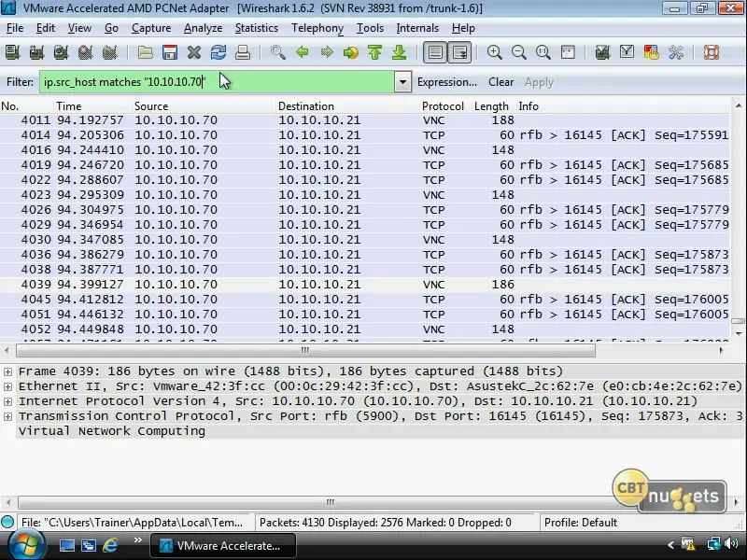Start a new live capture
The image size is (747, 560).
61,52
